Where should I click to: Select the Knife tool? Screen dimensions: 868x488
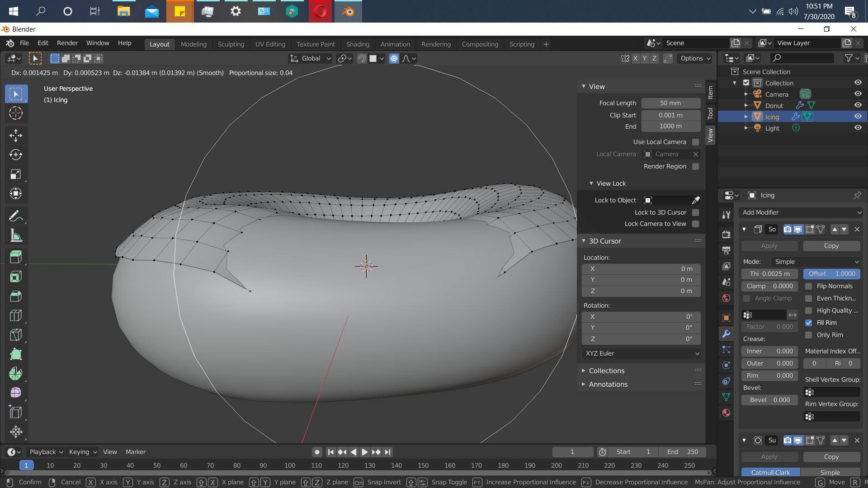[x=16, y=335]
